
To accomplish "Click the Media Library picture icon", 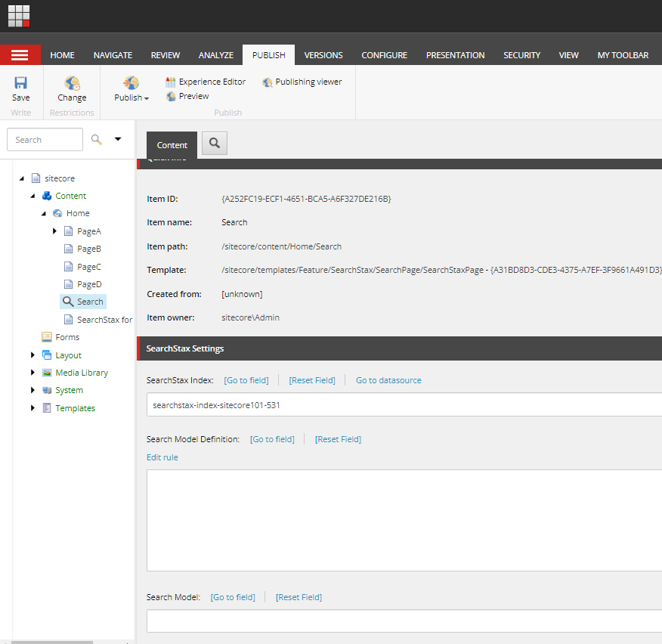I will [x=47, y=373].
